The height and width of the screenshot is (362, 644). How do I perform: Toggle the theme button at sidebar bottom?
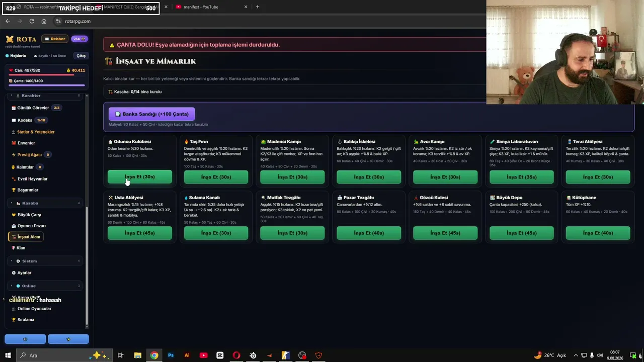[x=68, y=339]
